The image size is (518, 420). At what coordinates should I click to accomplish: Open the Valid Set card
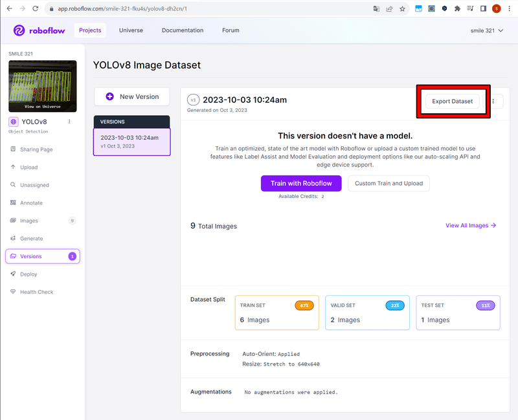[x=367, y=313]
